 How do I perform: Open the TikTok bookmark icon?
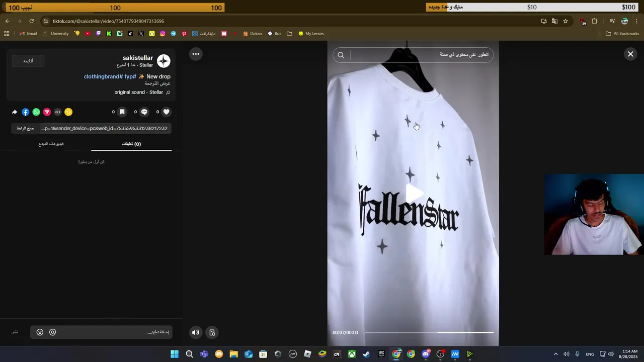tap(130, 34)
